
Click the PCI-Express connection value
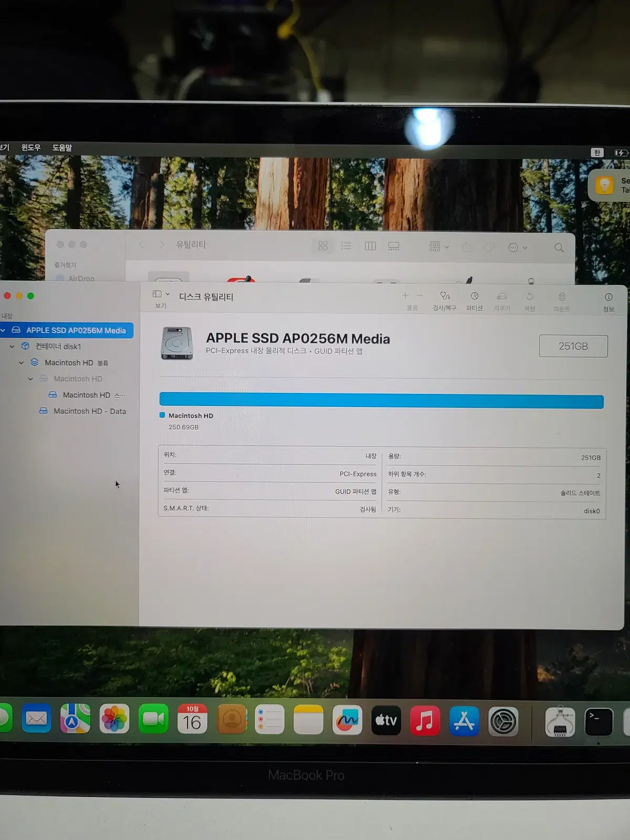click(358, 474)
